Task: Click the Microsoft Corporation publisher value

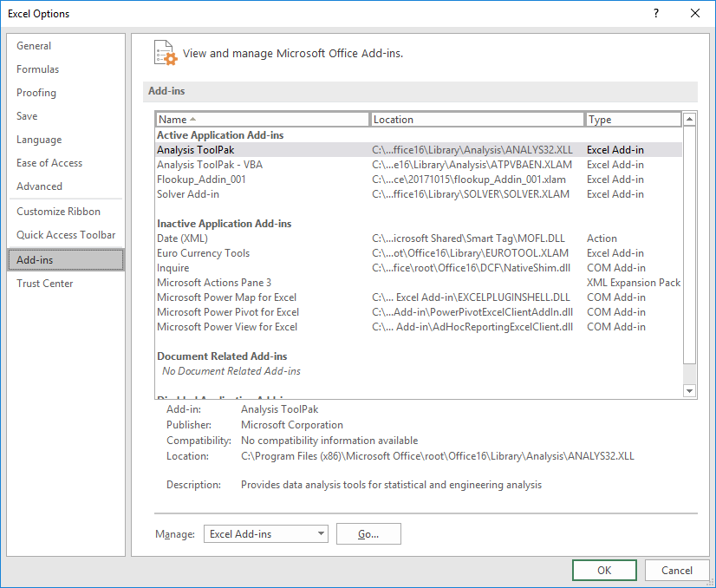Action: coord(292,425)
